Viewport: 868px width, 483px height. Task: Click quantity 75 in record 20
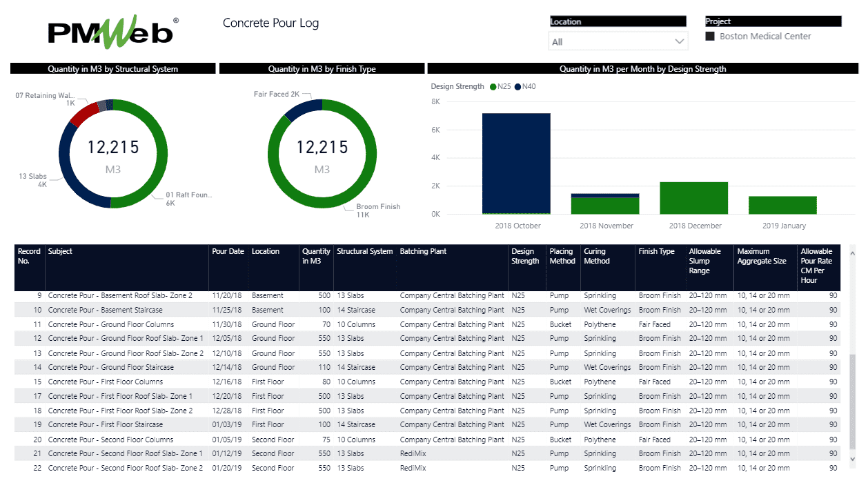[x=326, y=440]
